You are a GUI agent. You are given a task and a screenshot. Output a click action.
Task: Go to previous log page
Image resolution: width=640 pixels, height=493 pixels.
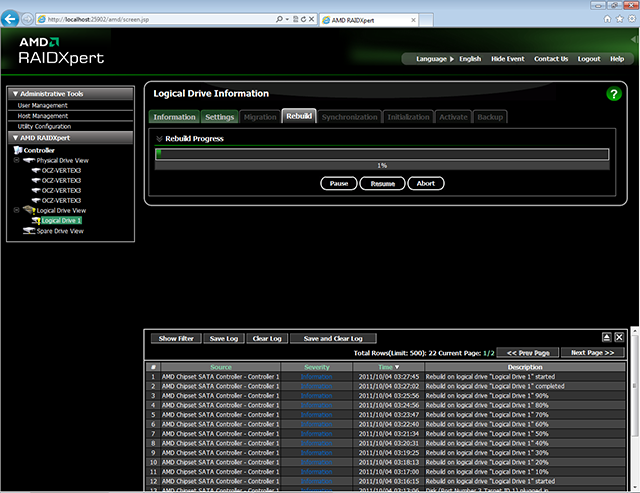(528, 353)
